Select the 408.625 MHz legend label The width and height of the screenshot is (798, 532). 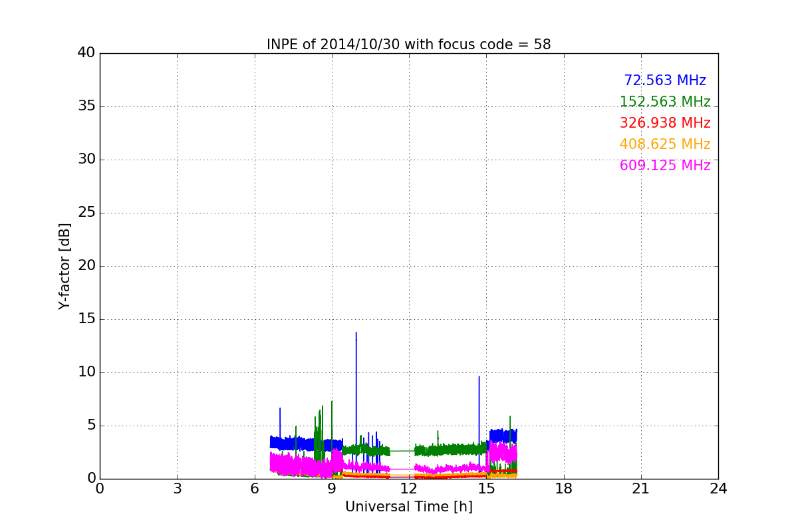665,144
